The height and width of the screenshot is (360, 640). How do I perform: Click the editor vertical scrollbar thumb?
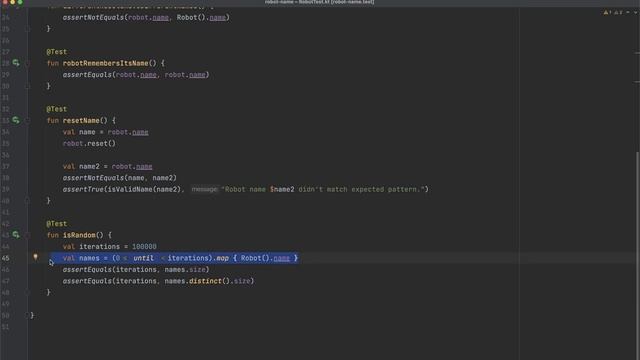pos(638,255)
